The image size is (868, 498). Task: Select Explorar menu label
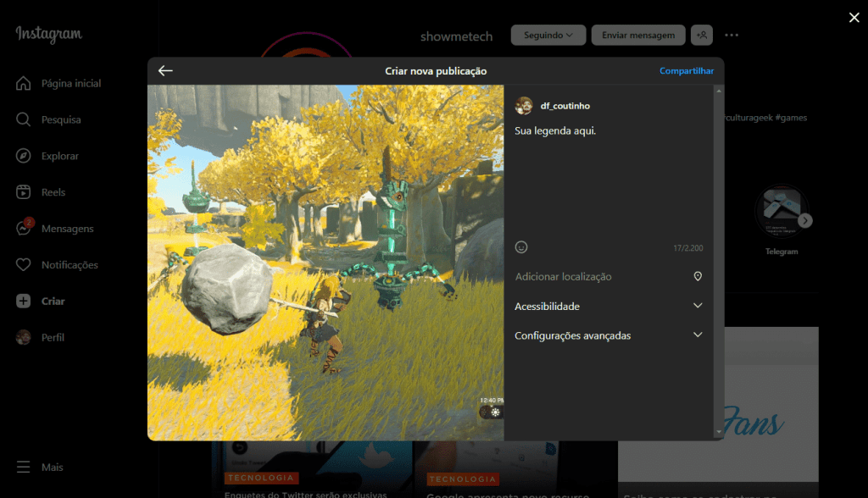click(60, 156)
